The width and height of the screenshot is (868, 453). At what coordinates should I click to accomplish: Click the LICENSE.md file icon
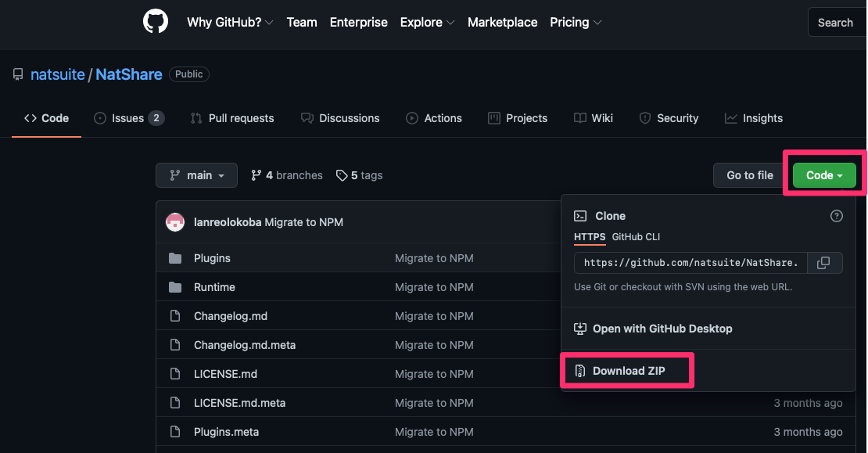click(x=175, y=374)
